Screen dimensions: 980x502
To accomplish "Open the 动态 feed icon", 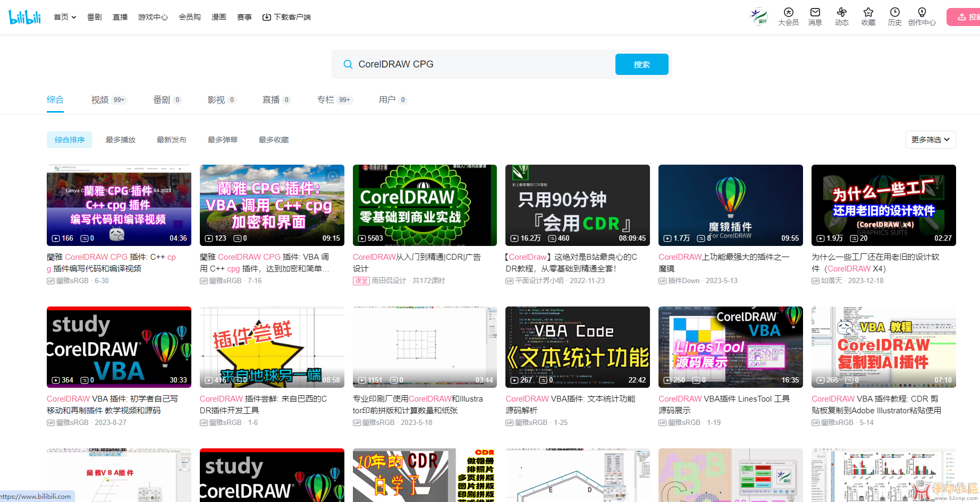I will 842,16.
